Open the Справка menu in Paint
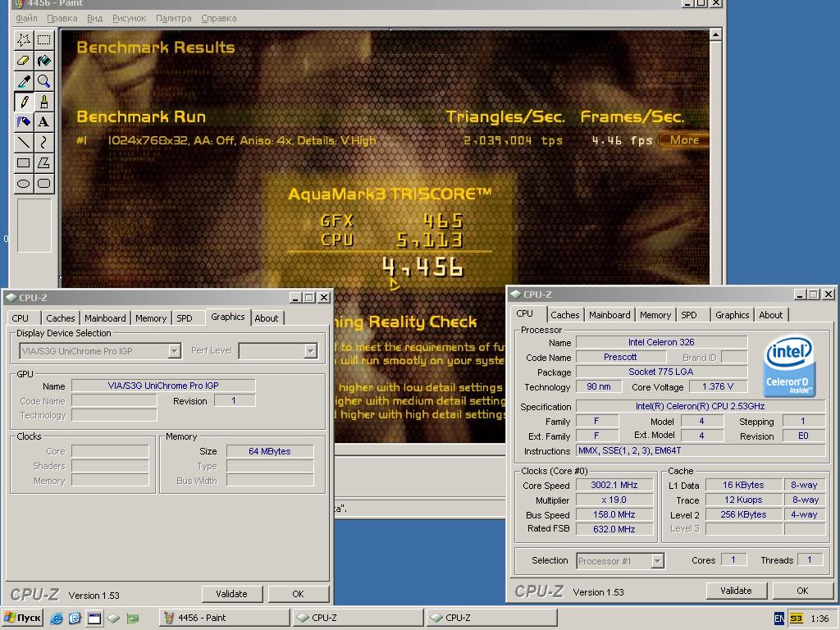Screen dimensions: 840x630 tap(218, 18)
